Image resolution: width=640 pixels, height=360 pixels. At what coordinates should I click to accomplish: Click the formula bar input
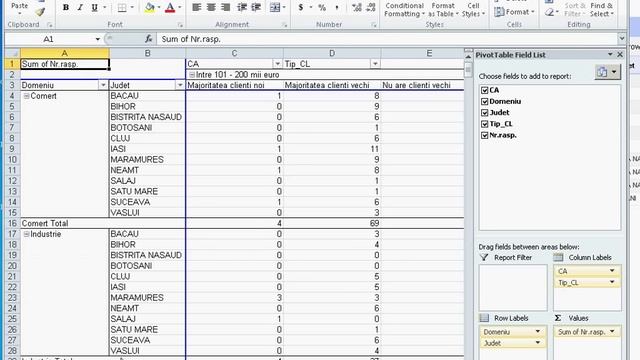tap(388, 39)
